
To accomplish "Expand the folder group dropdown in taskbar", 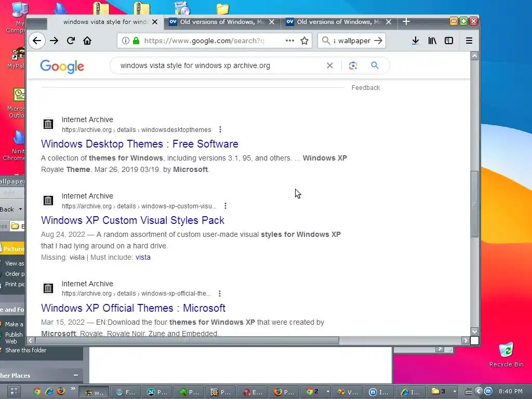I will (454, 392).
